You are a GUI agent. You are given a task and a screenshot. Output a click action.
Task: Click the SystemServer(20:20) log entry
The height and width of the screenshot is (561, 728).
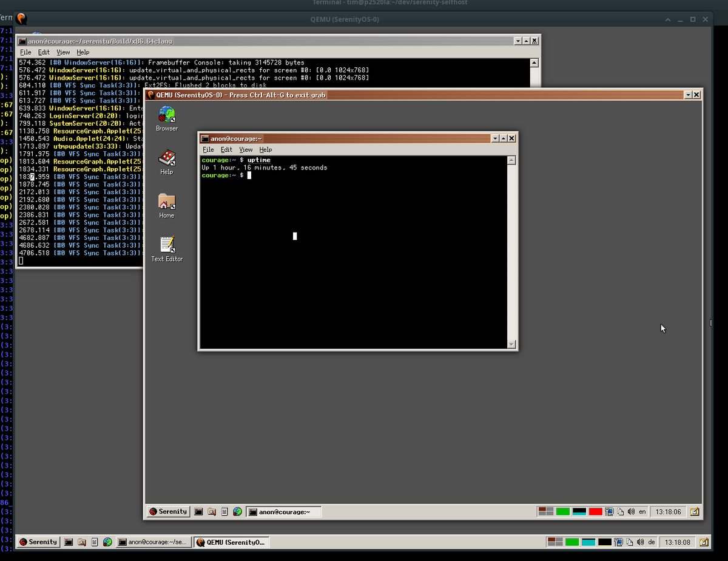[x=81, y=123]
